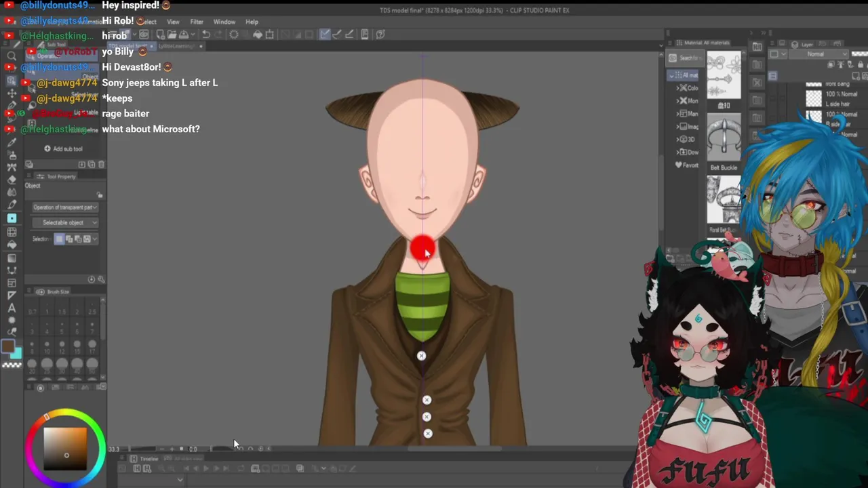
Task: Select the transparent color checker swatch
Action: point(12,365)
